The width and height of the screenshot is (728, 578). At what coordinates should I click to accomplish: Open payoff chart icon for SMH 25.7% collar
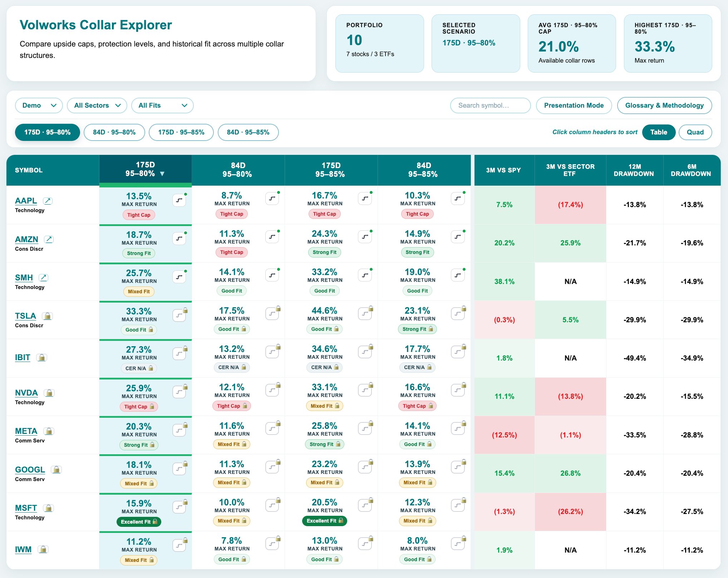tap(179, 276)
